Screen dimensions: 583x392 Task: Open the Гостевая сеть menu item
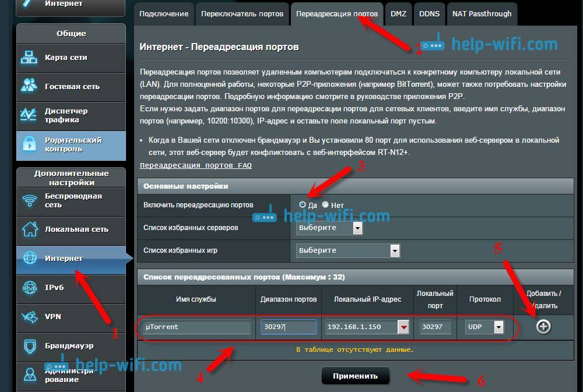coord(71,87)
